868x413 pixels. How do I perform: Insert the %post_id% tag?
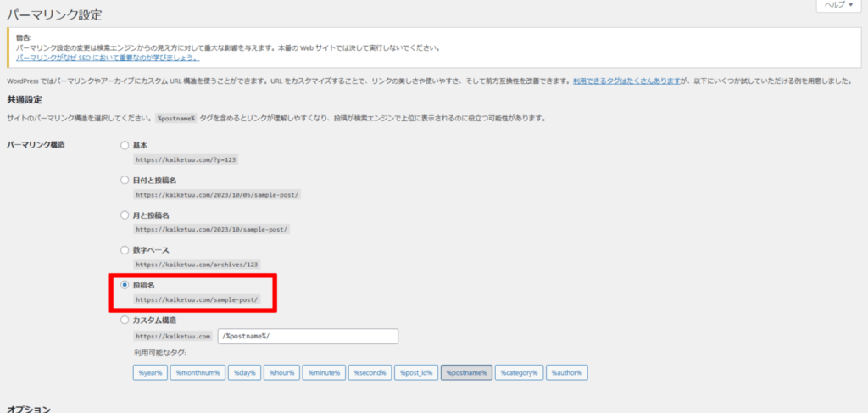pyautogui.click(x=416, y=372)
